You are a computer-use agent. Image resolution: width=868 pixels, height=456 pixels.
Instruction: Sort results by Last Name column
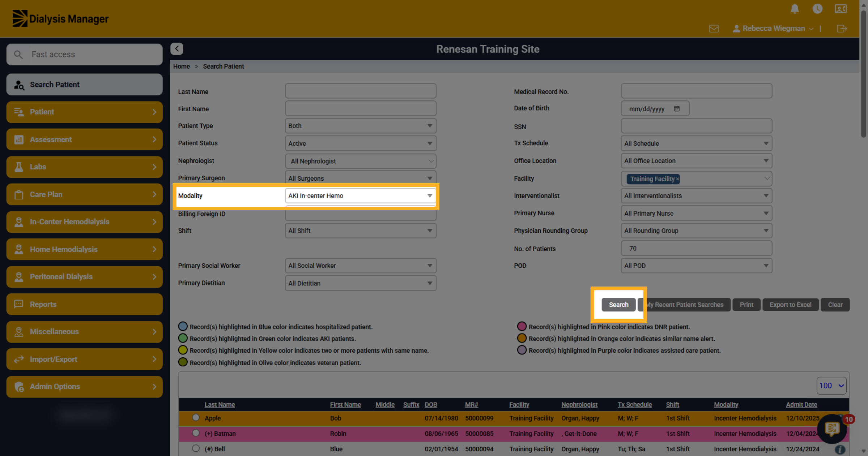click(220, 405)
